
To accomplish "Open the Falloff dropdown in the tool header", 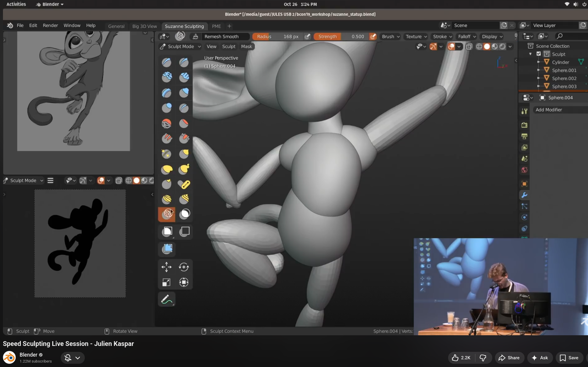I will coord(466,36).
